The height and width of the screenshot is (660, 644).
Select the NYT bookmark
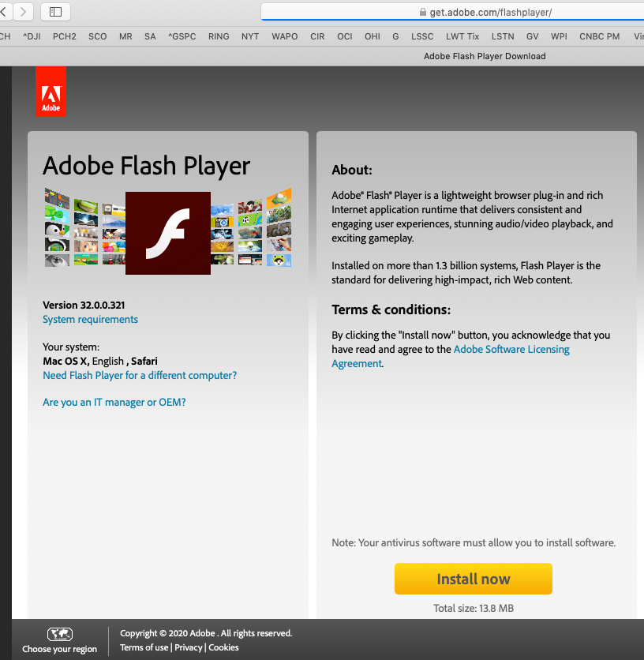point(250,36)
